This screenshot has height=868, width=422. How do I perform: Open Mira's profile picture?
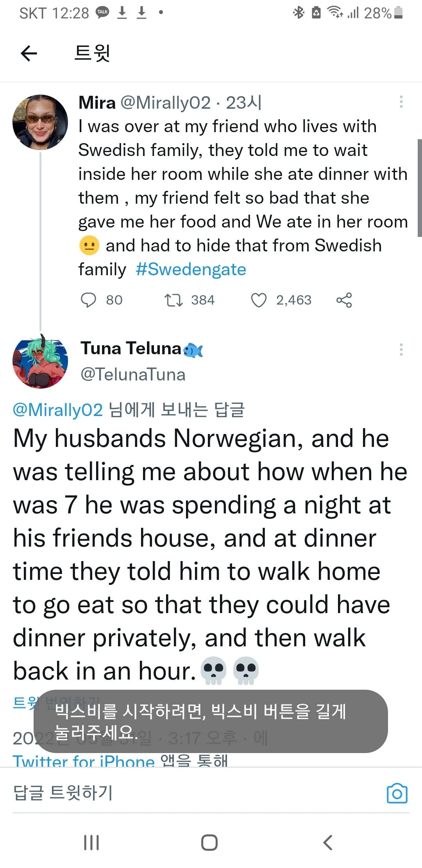click(40, 122)
